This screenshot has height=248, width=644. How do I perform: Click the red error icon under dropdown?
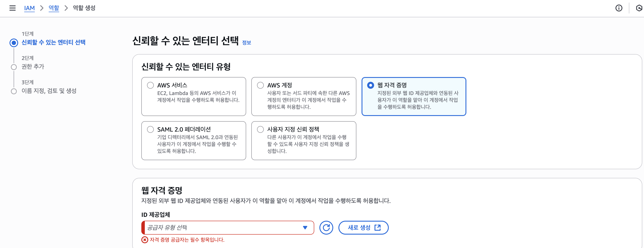tap(145, 240)
